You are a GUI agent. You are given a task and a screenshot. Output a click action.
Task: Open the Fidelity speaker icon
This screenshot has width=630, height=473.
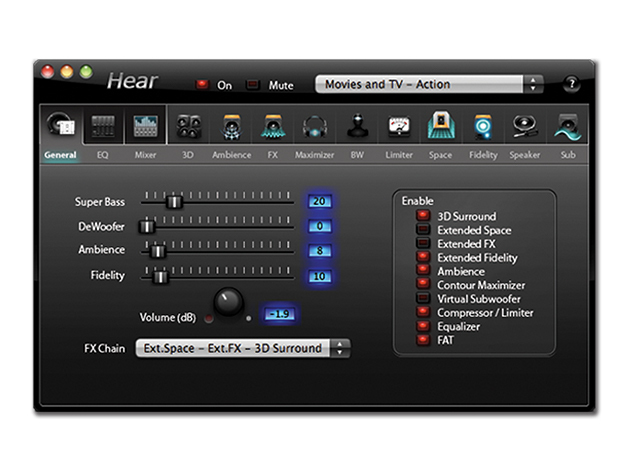[483, 127]
